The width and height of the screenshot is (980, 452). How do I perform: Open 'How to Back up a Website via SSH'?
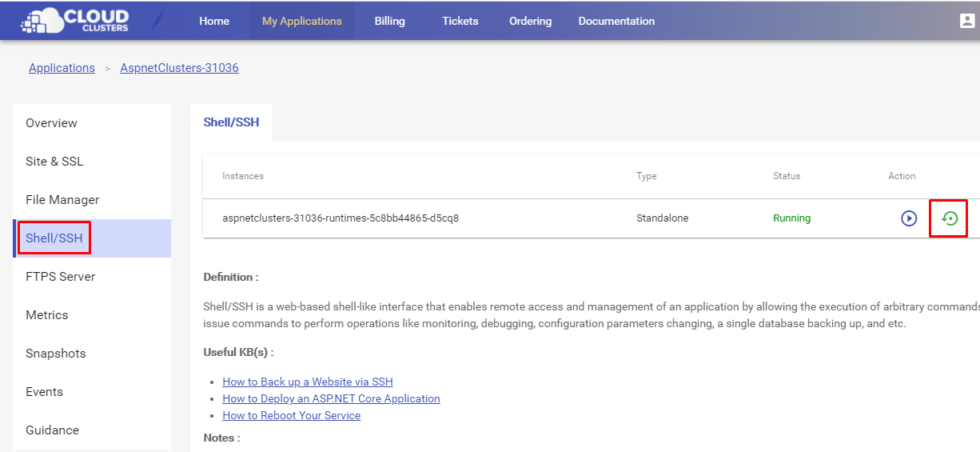click(307, 382)
